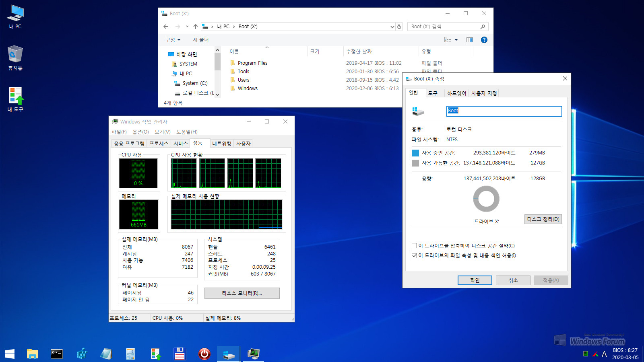Open File Explorer from the taskbar
Viewport: 644px width, 362px height.
32,354
